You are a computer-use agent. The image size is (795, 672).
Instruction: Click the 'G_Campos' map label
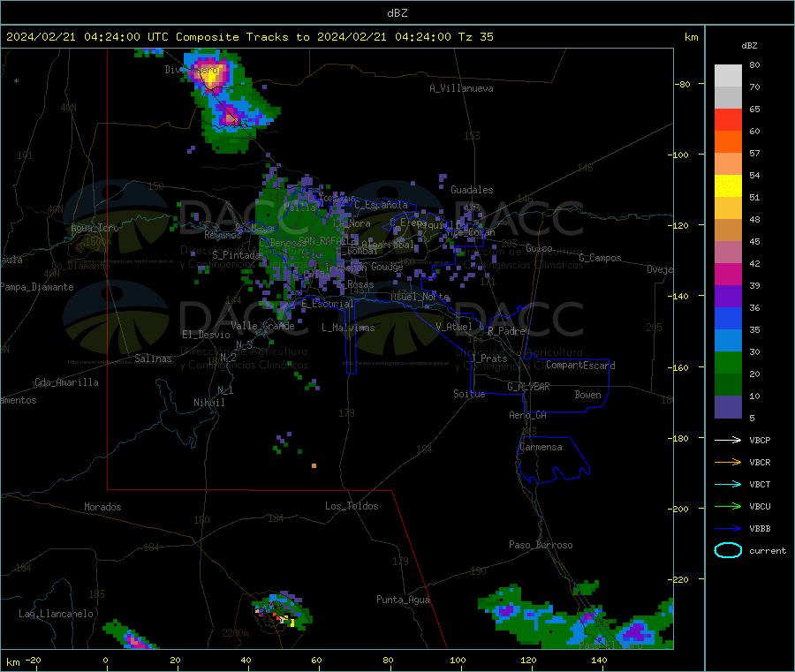point(601,258)
